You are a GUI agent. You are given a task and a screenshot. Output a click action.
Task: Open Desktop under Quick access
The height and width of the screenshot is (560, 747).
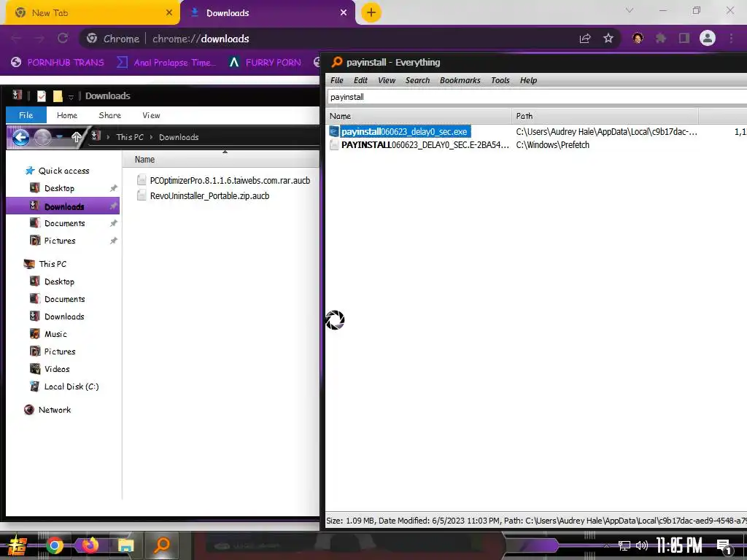pos(60,188)
